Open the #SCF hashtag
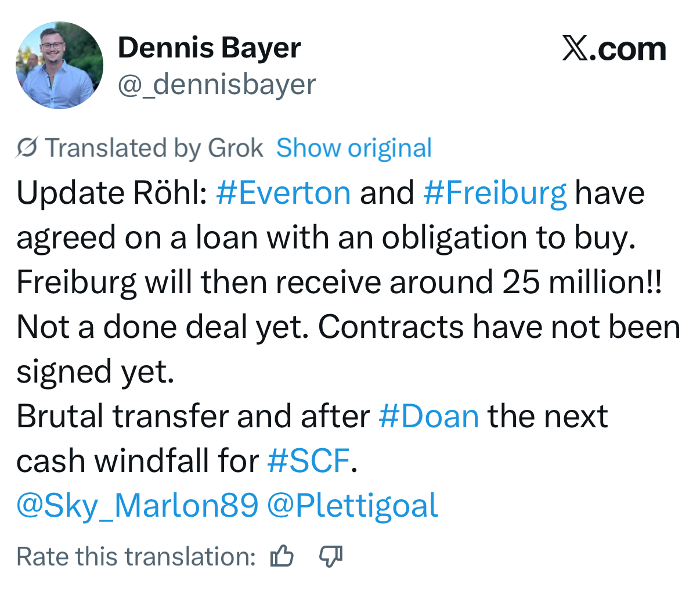The width and height of the screenshot is (700, 591). (x=308, y=460)
